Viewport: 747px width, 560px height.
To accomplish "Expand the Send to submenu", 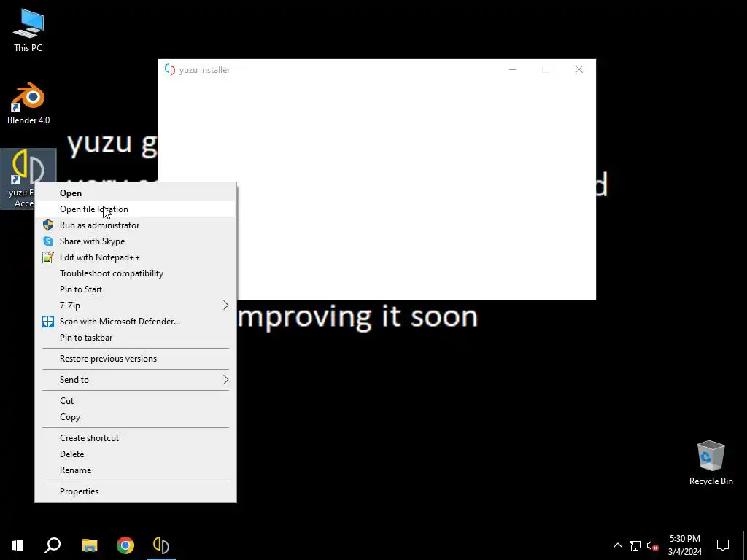I will [x=135, y=379].
